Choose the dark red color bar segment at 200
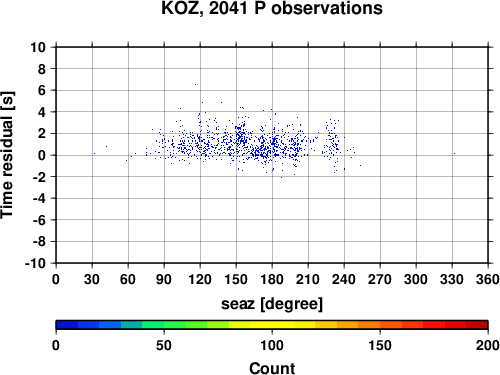Image resolution: width=500 pixels, height=375 pixels. click(477, 325)
